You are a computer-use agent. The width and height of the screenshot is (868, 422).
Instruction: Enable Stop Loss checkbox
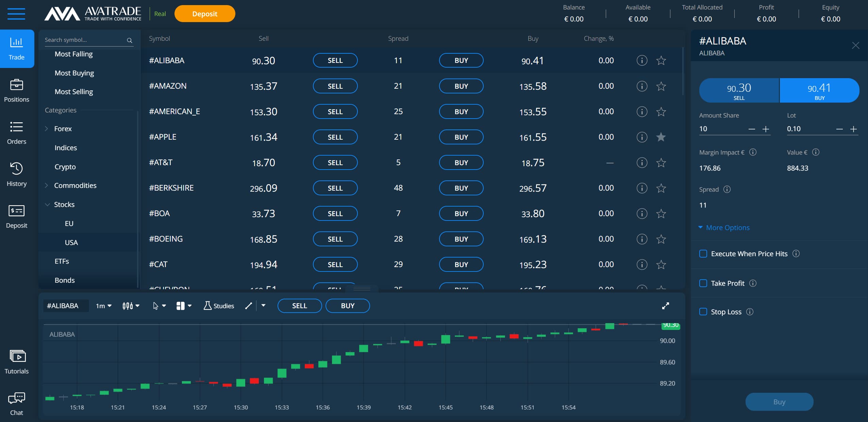click(x=703, y=312)
